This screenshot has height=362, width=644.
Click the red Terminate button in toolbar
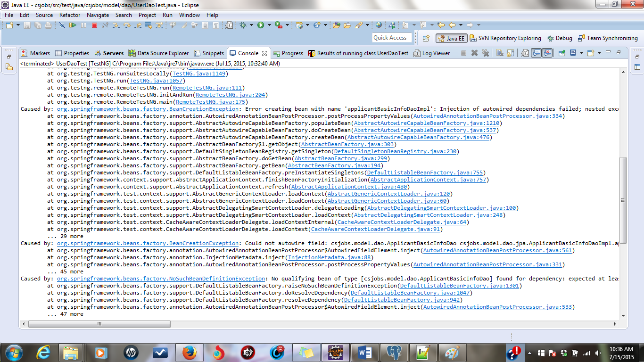[x=94, y=25]
